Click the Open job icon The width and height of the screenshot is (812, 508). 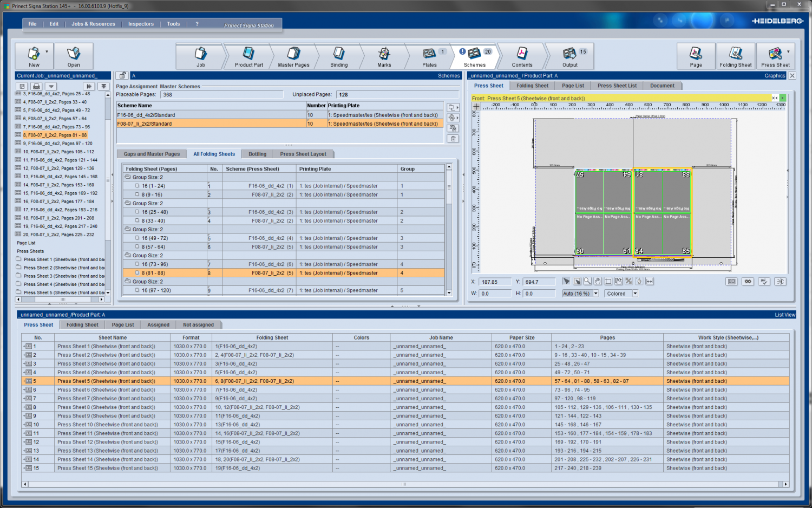(74, 53)
